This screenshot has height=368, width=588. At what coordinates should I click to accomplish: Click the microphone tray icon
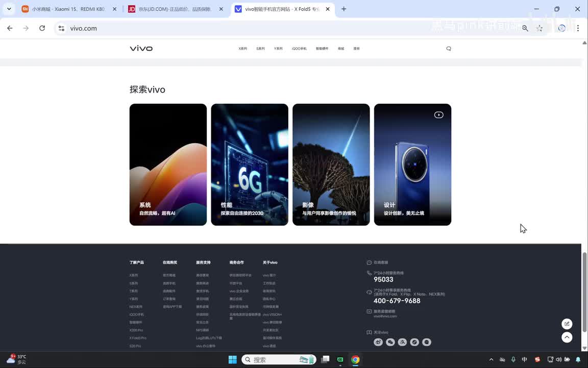513,359
